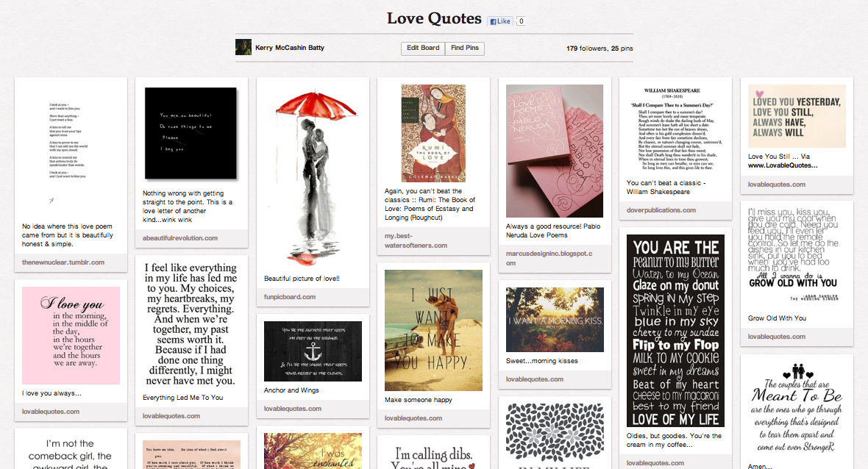This screenshot has height=469, width=868.
Task: Visit lovablequotes.com under Everything Led Me To You
Action: (171, 416)
